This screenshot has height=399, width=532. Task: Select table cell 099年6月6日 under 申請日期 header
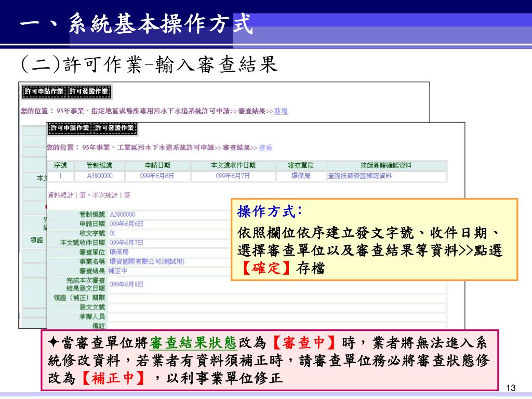[157, 176]
